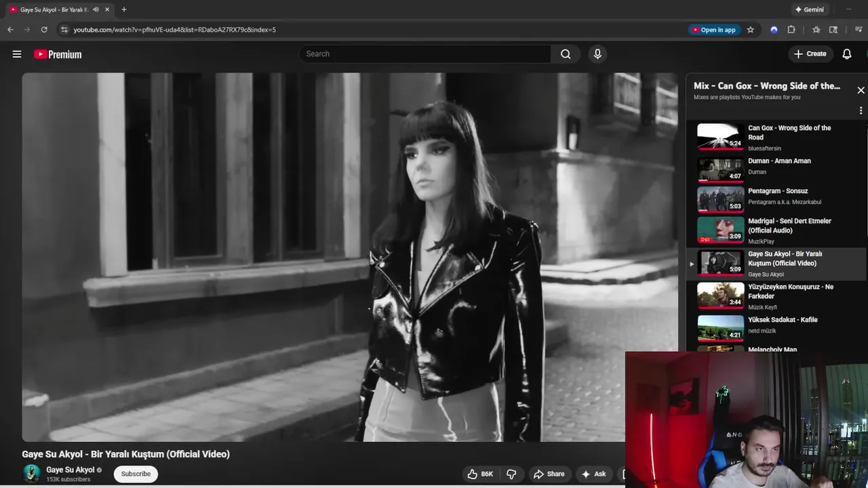Screen dimensions: 868x488
Task: Click the netd müzik channel name
Action: tap(762, 331)
